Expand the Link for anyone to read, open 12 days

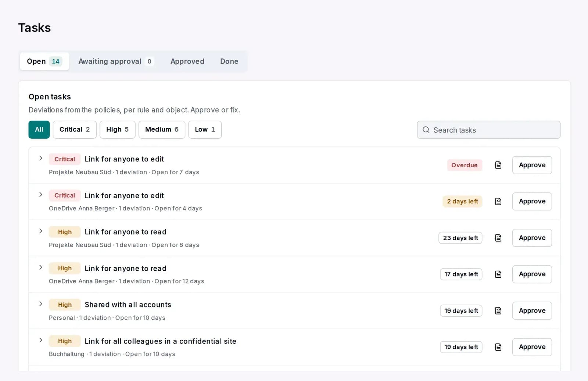pyautogui.click(x=41, y=267)
